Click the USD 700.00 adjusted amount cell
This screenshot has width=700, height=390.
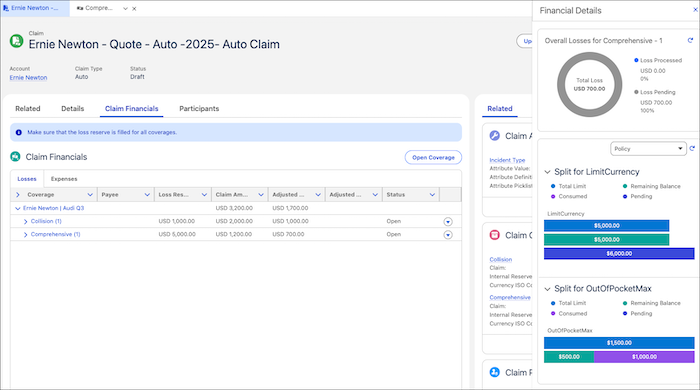point(288,234)
